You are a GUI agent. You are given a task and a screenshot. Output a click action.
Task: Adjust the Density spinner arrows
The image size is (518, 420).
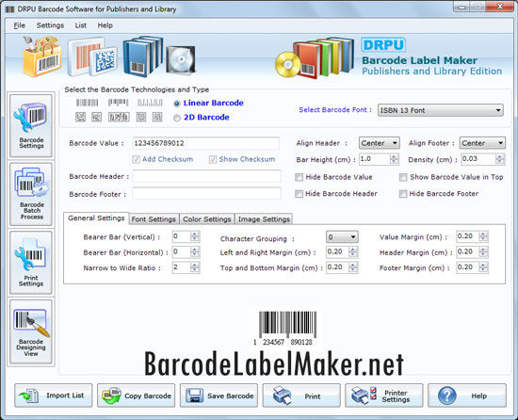(499, 159)
